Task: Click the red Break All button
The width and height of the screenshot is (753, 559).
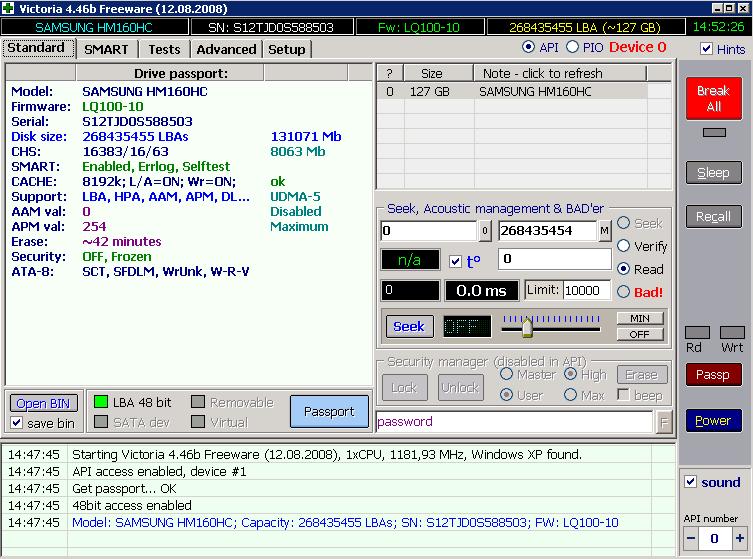Action: coord(714,98)
